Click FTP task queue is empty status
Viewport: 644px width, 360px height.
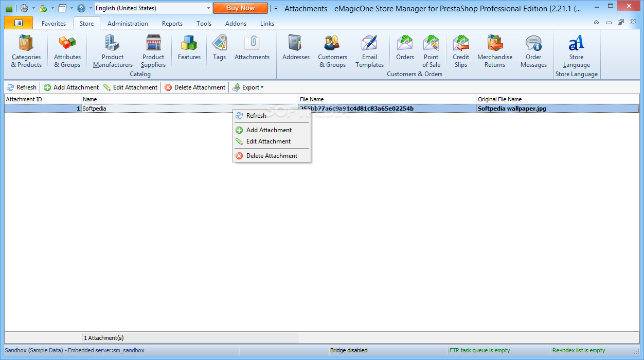click(x=480, y=350)
